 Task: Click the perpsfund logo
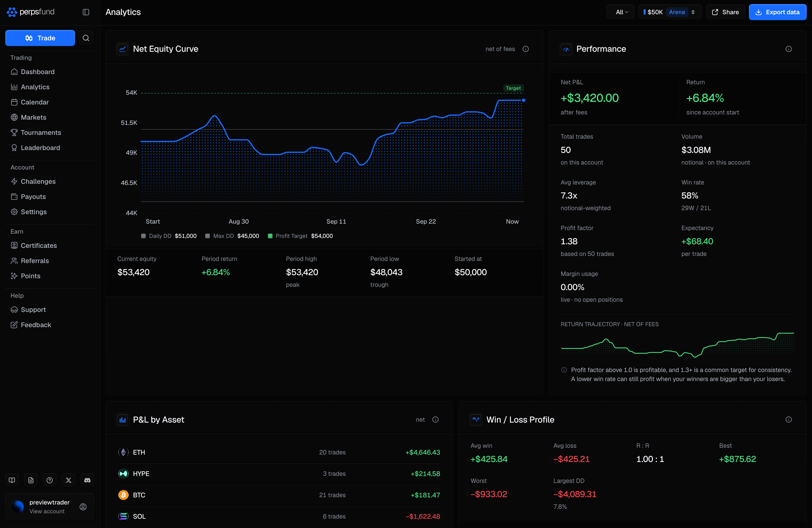(x=31, y=12)
